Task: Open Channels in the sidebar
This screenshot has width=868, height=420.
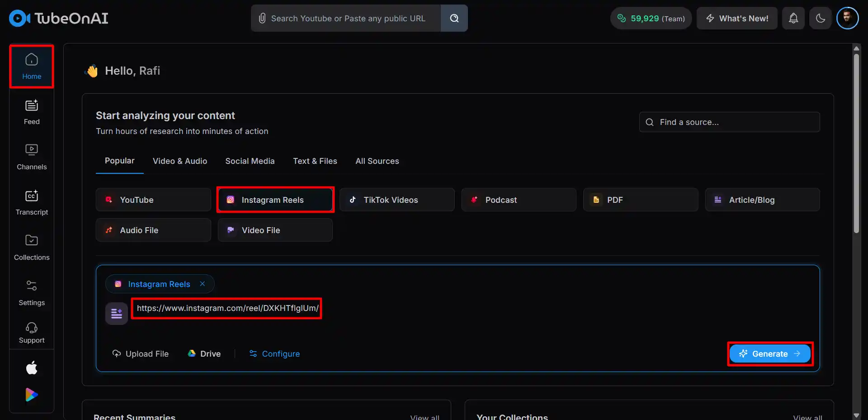Action: point(32,157)
